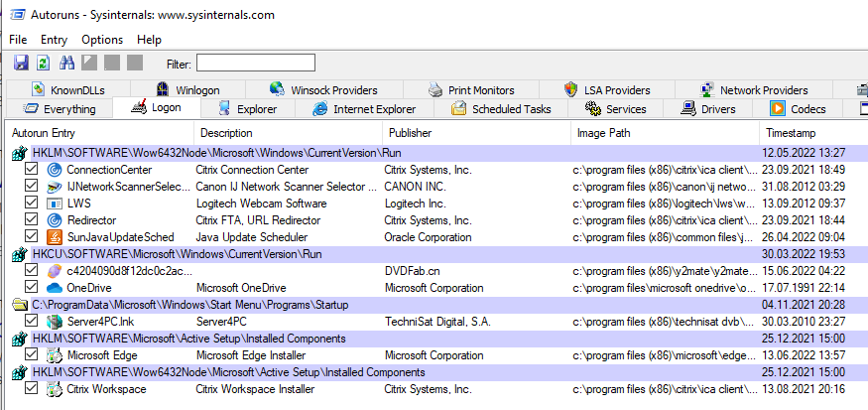Switch to the Everything tab
The height and width of the screenshot is (410, 868).
(60, 109)
